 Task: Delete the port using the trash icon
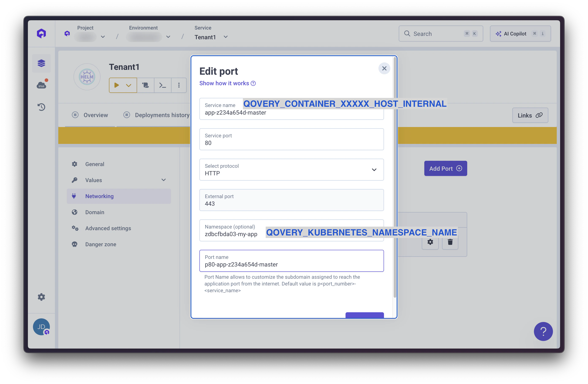pos(450,242)
